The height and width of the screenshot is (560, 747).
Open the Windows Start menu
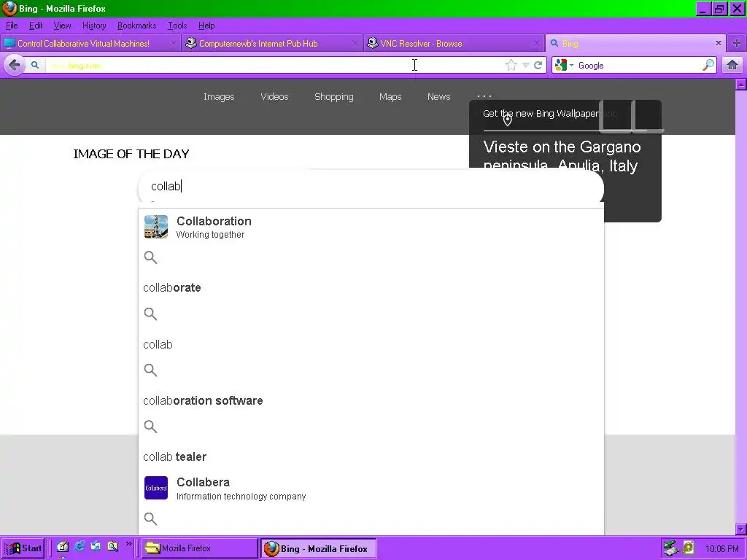click(x=23, y=548)
